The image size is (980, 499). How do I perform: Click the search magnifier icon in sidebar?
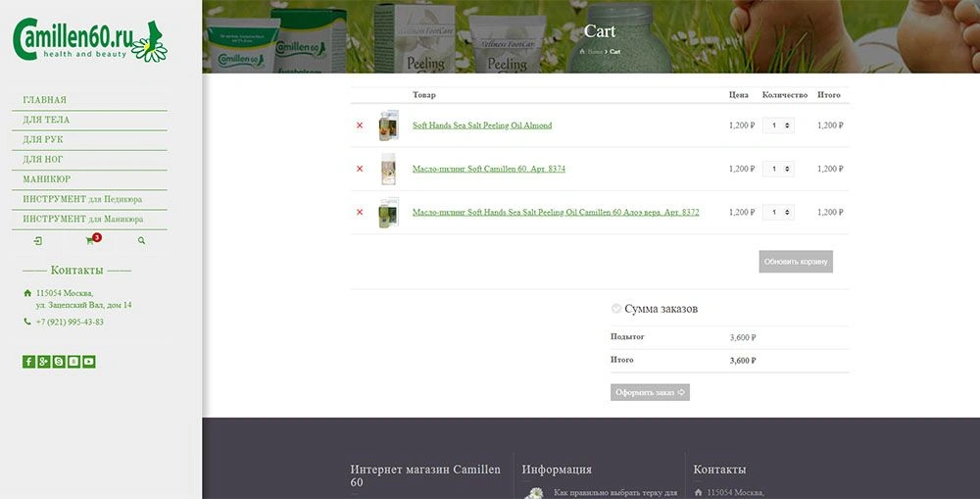tap(141, 240)
